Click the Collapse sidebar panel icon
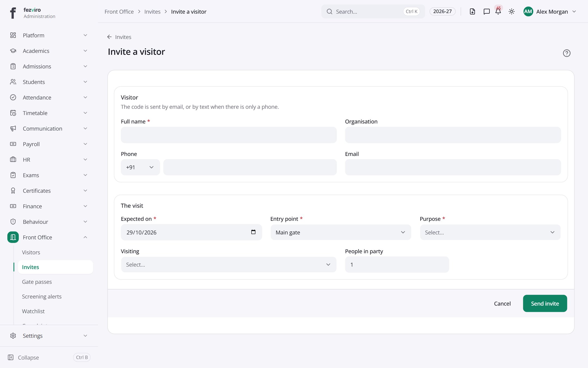The height and width of the screenshot is (368, 588). (x=11, y=357)
